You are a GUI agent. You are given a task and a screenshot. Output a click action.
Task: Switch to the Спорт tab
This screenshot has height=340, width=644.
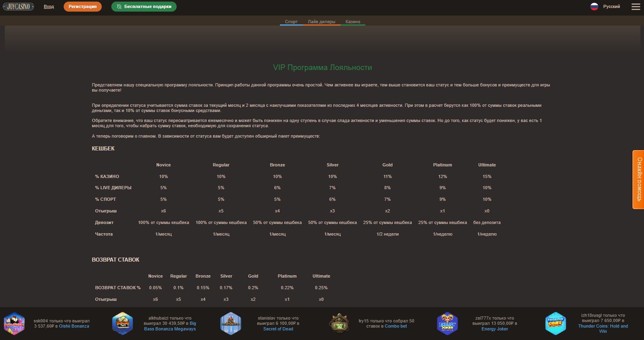pos(291,22)
